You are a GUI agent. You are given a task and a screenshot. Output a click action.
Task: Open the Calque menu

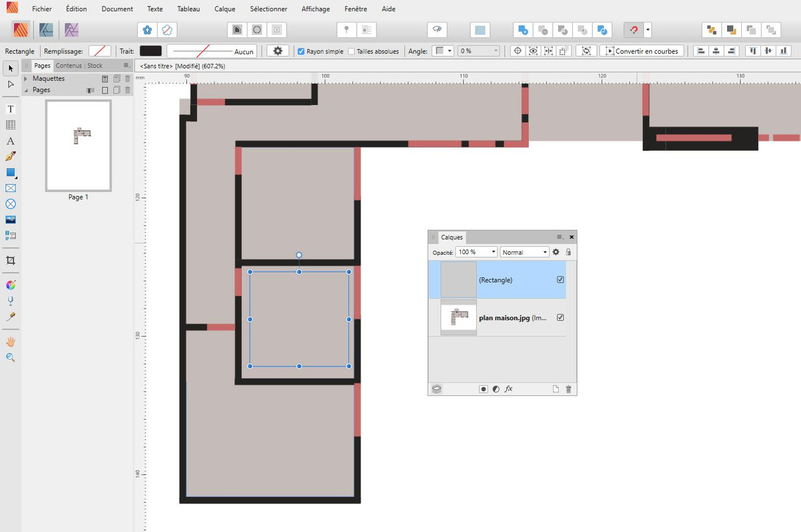click(x=225, y=9)
